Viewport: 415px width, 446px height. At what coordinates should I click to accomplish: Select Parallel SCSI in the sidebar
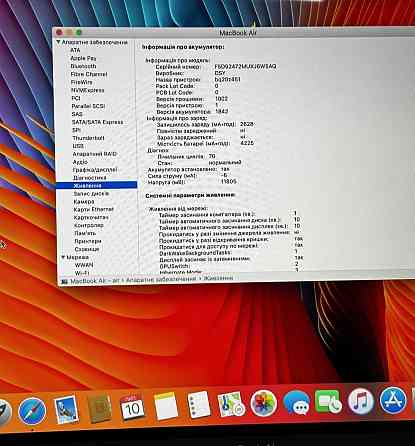click(88, 106)
